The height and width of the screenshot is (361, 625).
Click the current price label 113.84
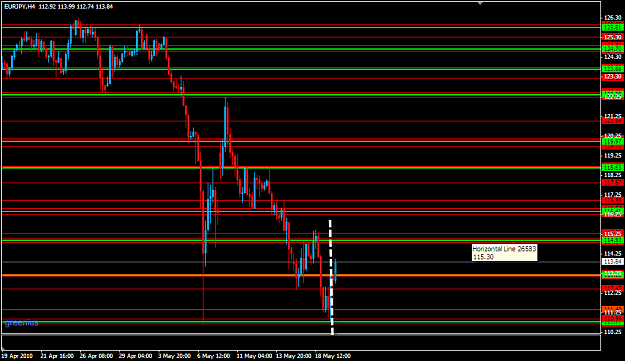click(613, 261)
